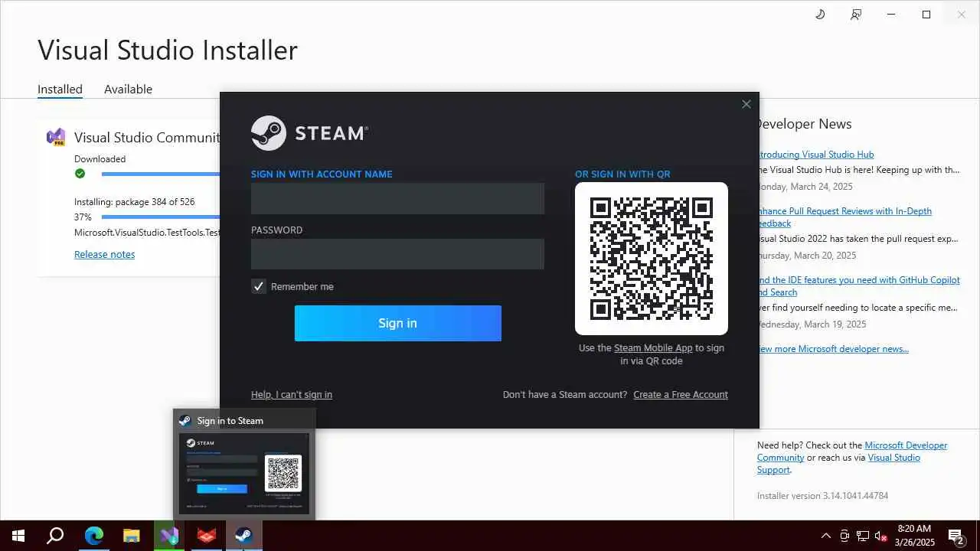Click the Steam QR code image
The image size is (980, 551).
pyautogui.click(x=652, y=259)
